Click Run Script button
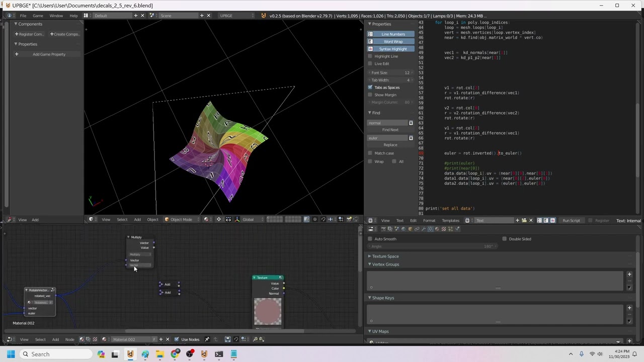 (571, 220)
